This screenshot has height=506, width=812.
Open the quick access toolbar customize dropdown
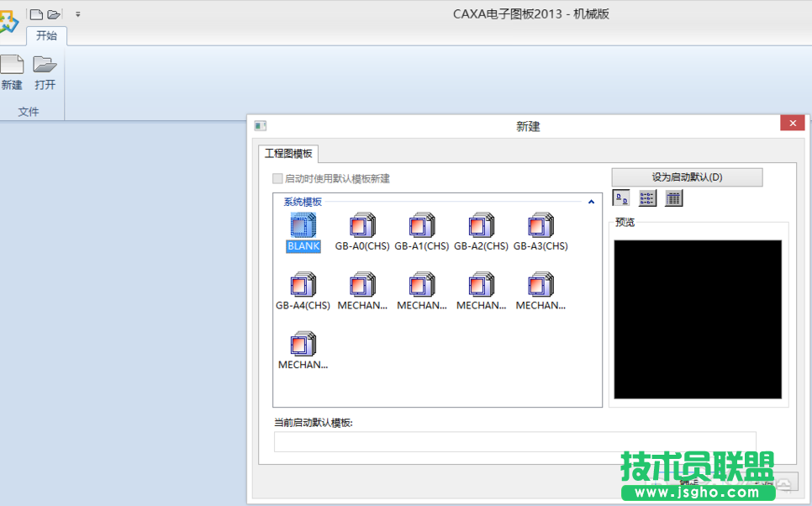coord(78,13)
